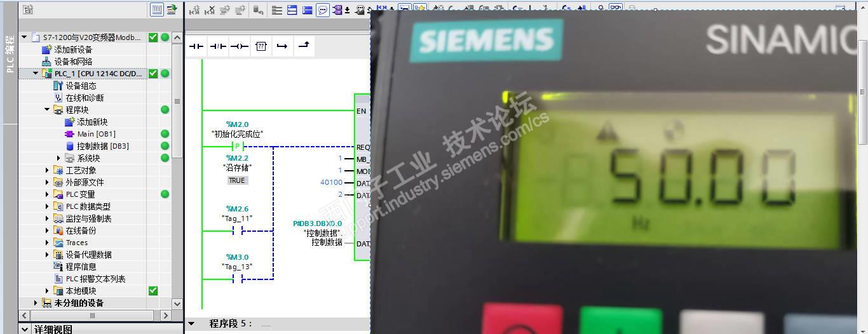Viewport: 868px width, 334px height.
Task: Insert an empty box instruction
Action: tap(261, 46)
